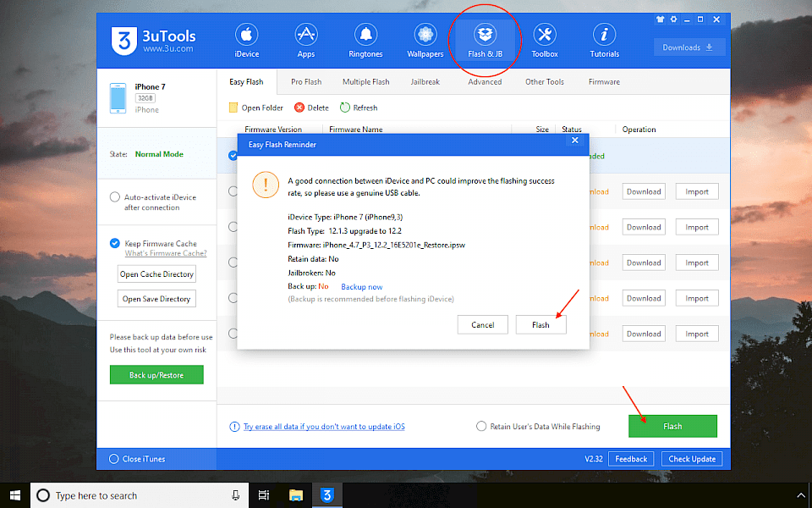The height and width of the screenshot is (508, 812).
Task: Open the iDevice section
Action: pos(246,41)
